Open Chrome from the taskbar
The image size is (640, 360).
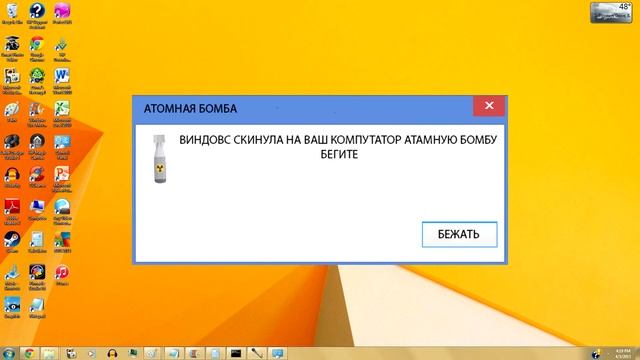(29, 353)
